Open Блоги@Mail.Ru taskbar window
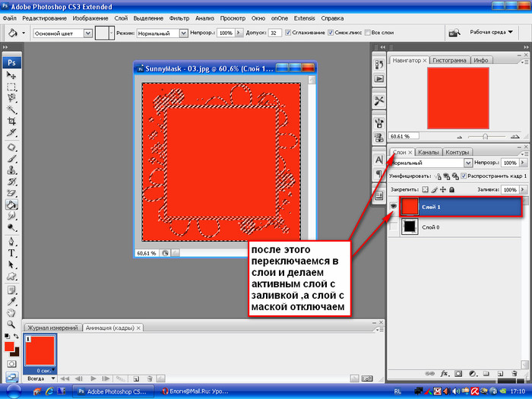 (x=195, y=391)
